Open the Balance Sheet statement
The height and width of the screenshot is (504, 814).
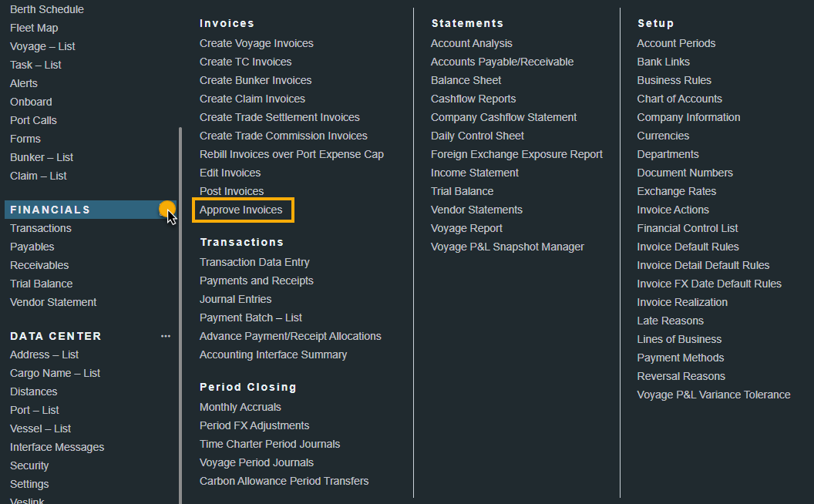point(466,80)
